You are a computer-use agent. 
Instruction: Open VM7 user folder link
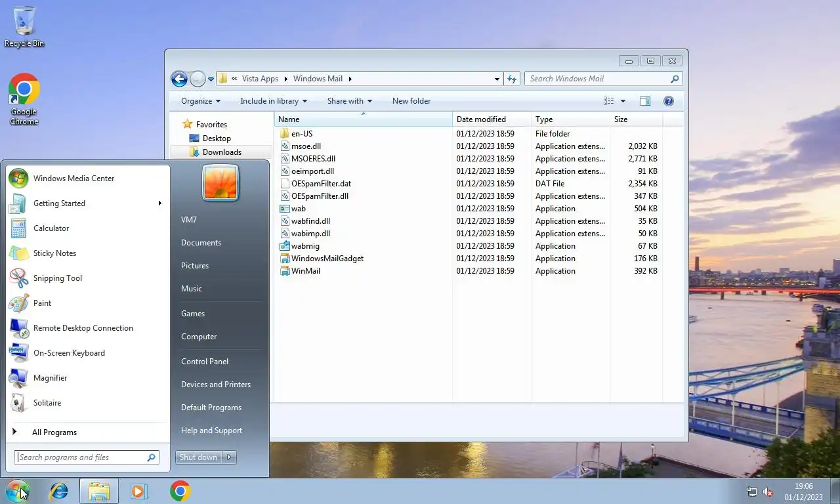[x=189, y=220]
